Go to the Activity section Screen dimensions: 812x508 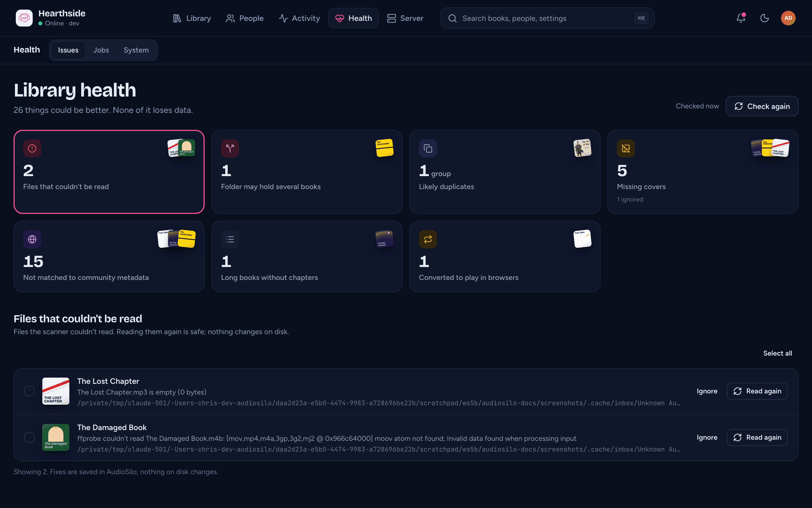pos(299,18)
